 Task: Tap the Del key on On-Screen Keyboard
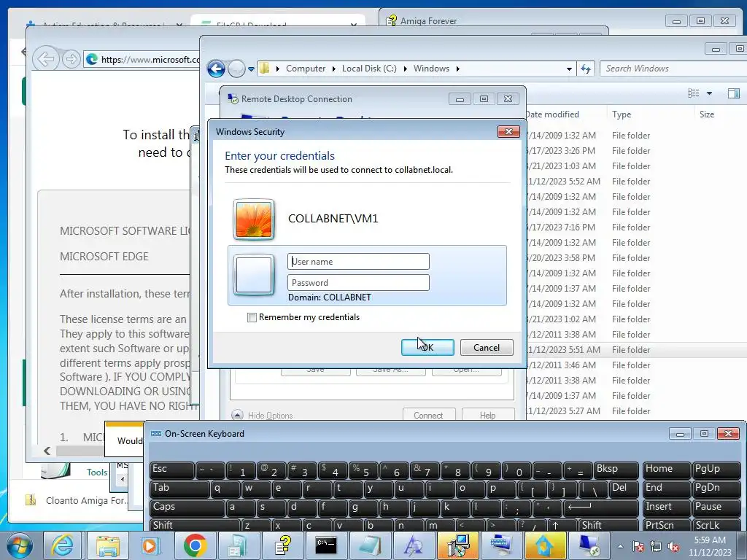tap(624, 489)
